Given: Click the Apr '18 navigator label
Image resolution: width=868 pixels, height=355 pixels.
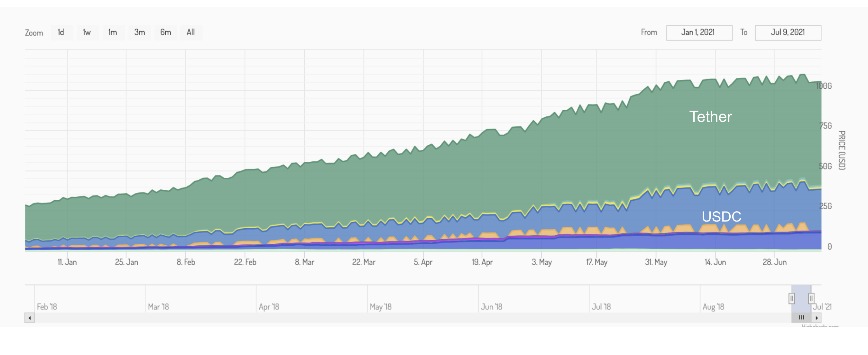Looking at the screenshot, I should point(269,307).
